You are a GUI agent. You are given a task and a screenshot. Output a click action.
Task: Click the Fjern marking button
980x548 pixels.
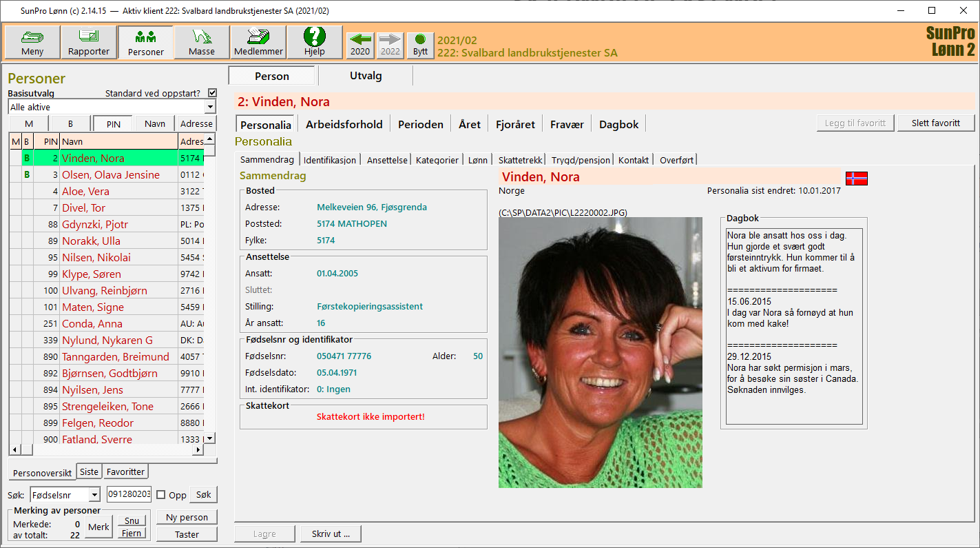[132, 533]
